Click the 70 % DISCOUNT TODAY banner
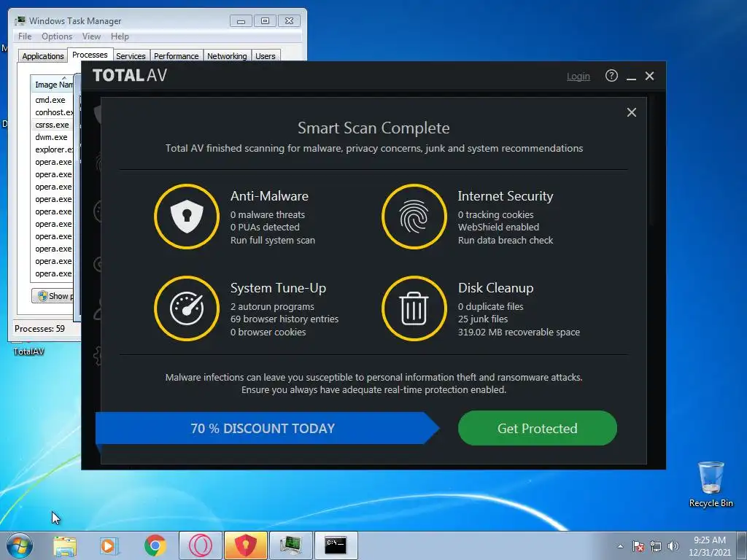 (267, 428)
